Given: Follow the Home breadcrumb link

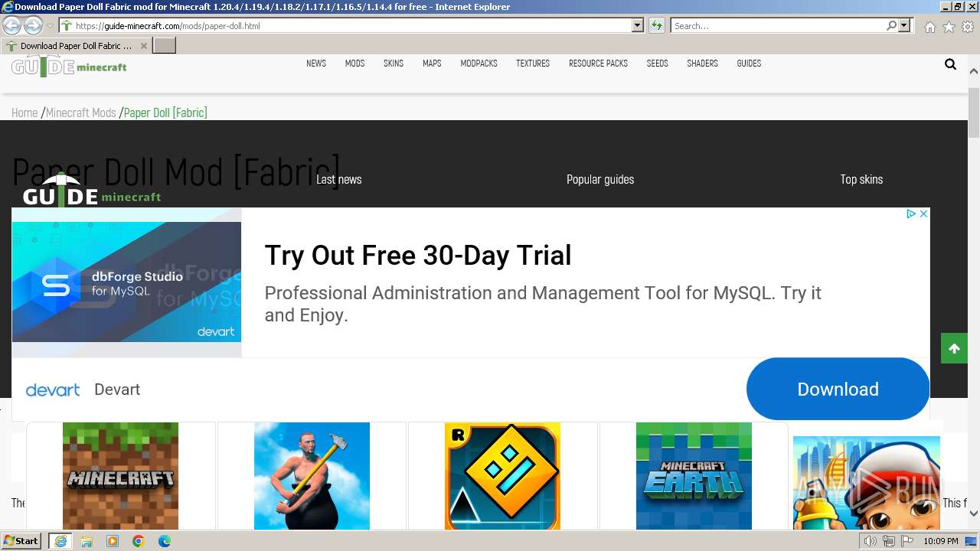Looking at the screenshot, I should (x=24, y=112).
